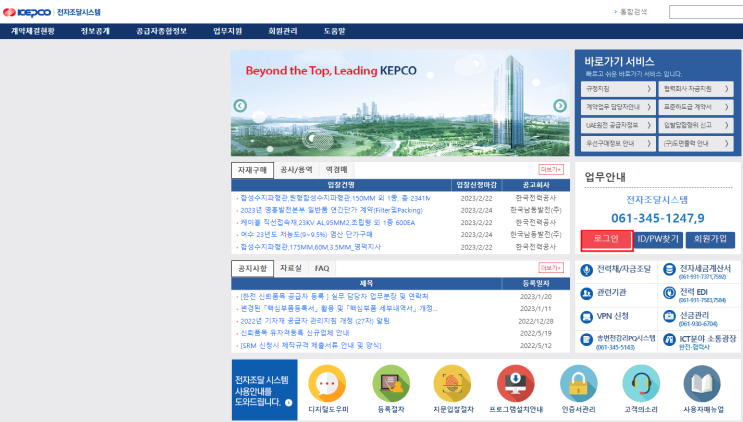Click the 통합검색 search input field
Screen dimensions: 743x422
coord(720,12)
